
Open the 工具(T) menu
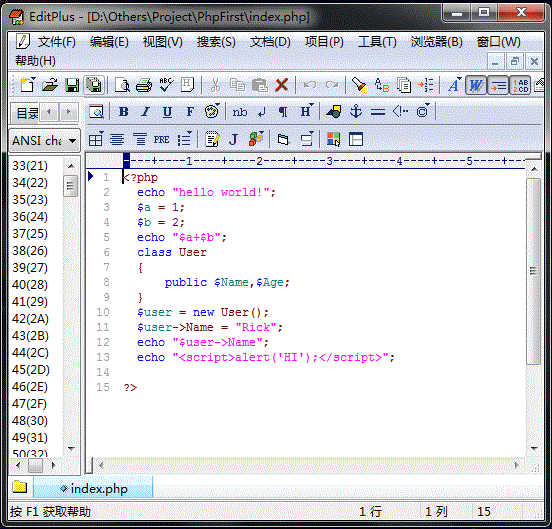tap(377, 42)
